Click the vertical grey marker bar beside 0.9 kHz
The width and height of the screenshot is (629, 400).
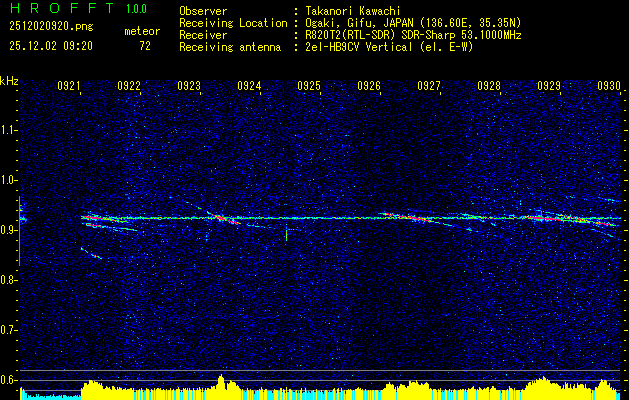(x=20, y=231)
